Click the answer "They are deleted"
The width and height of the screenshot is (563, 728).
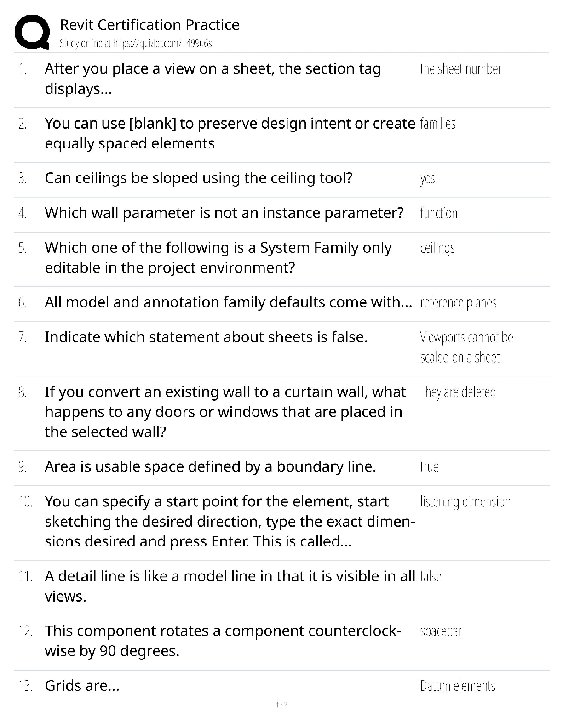click(x=458, y=392)
